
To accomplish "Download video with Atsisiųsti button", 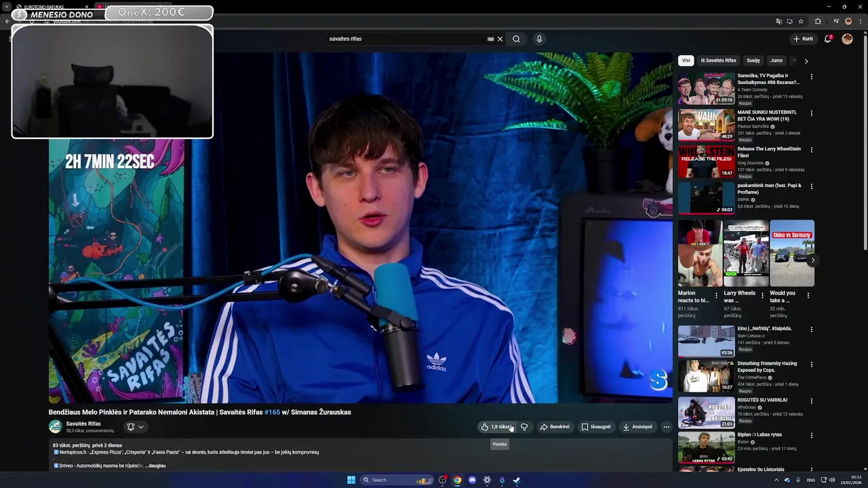I will point(637,427).
